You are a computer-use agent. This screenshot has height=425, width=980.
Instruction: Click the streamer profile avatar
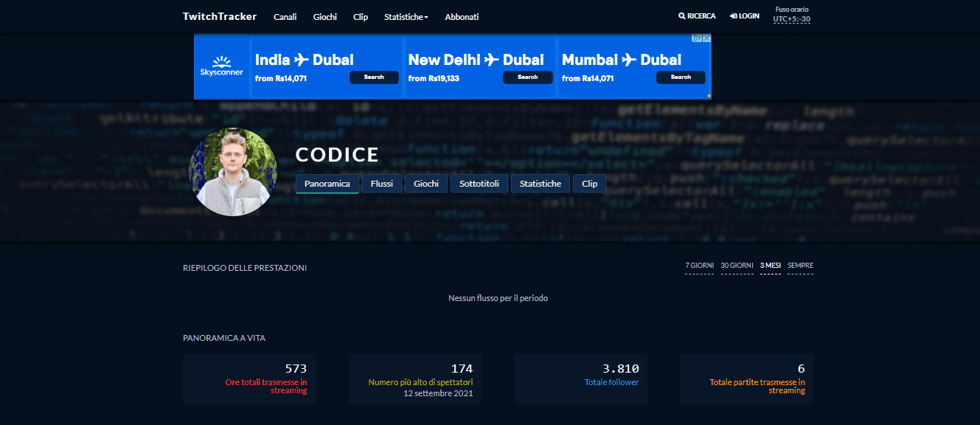click(x=233, y=172)
